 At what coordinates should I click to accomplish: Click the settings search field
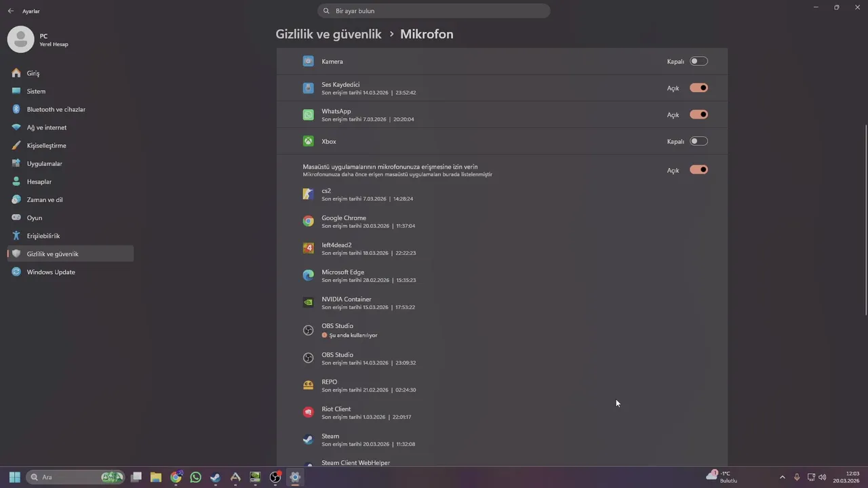434,11
